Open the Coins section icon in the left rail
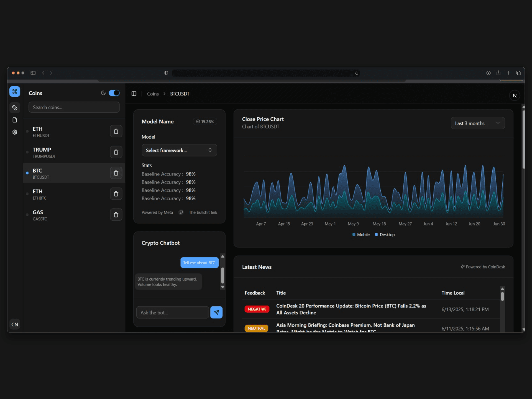Image resolution: width=532 pixels, height=399 pixels. click(15, 108)
